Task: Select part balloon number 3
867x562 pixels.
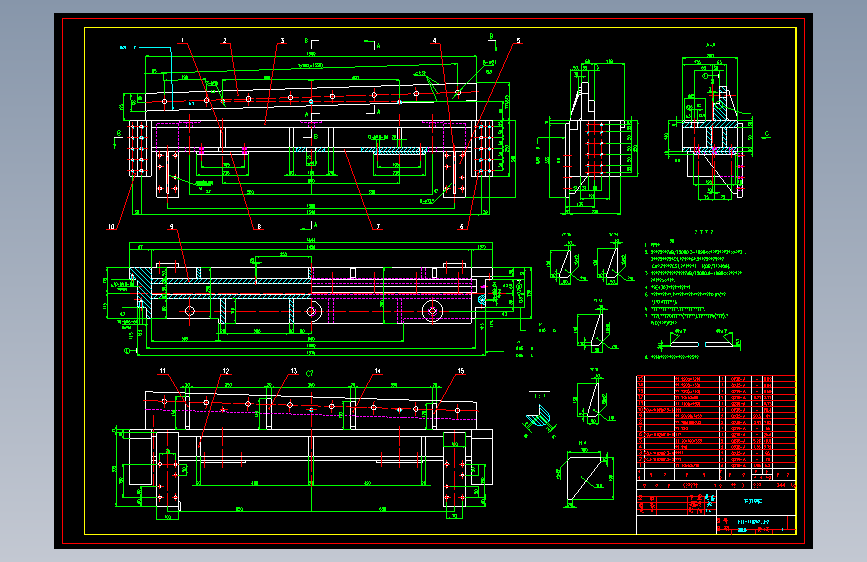Action: coord(283,40)
